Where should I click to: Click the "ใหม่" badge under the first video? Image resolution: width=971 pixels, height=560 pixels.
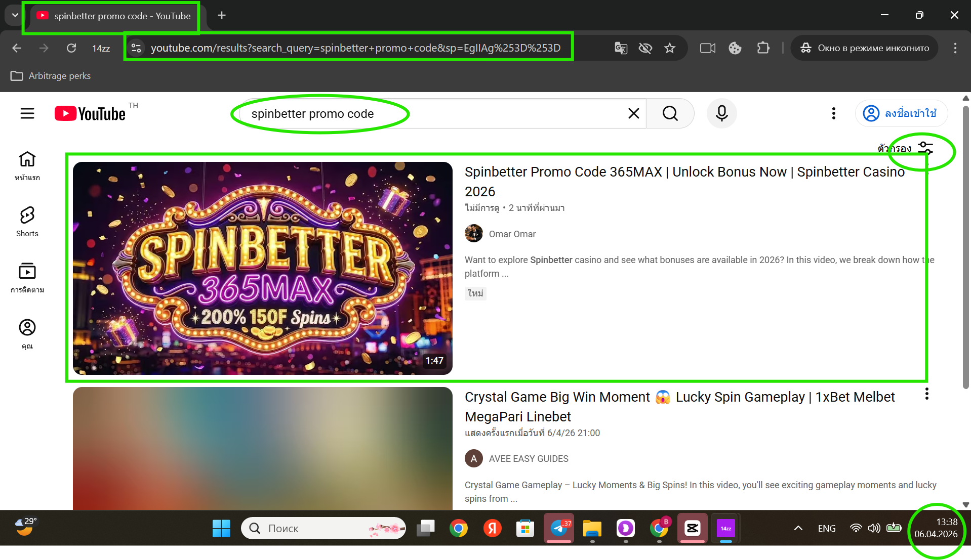(475, 293)
